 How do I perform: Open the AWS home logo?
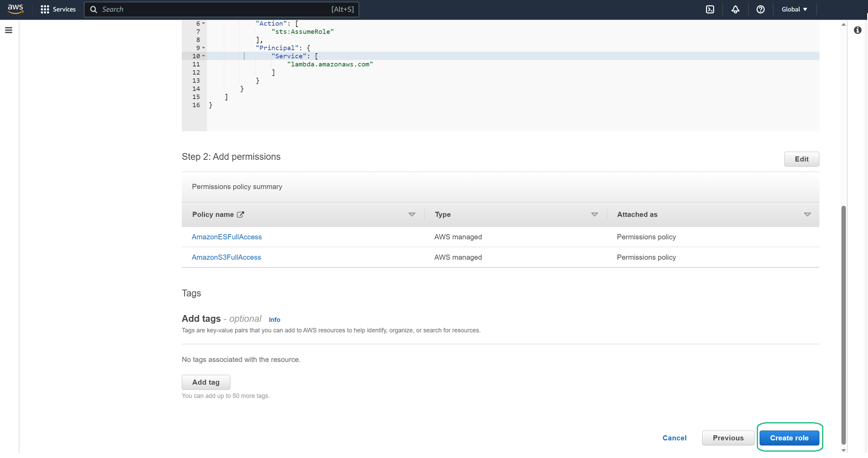pyautogui.click(x=15, y=9)
